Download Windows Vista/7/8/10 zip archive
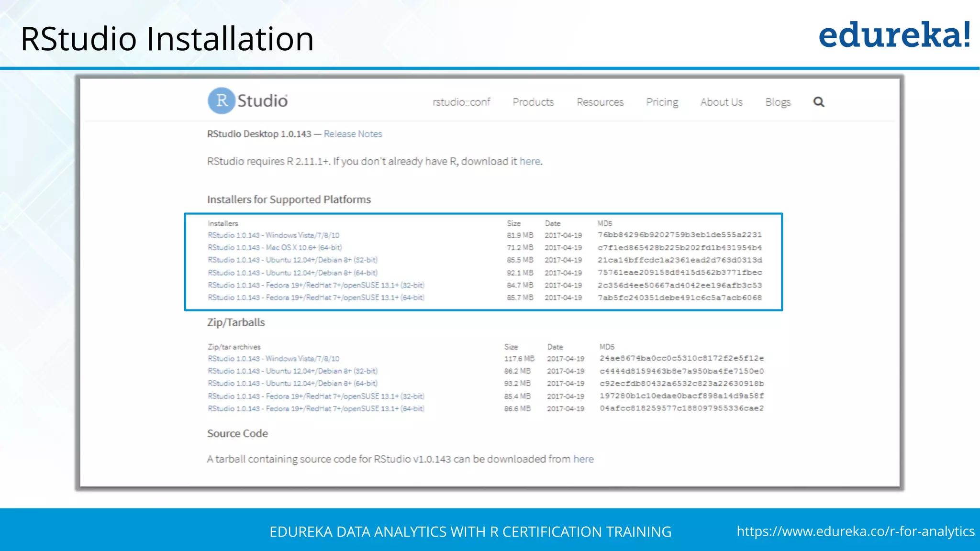 [x=273, y=359]
